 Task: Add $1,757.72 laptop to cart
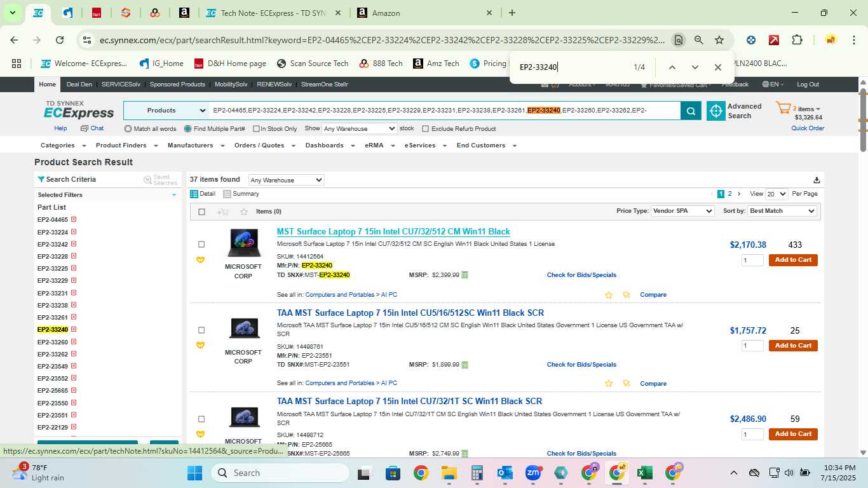(793, 346)
